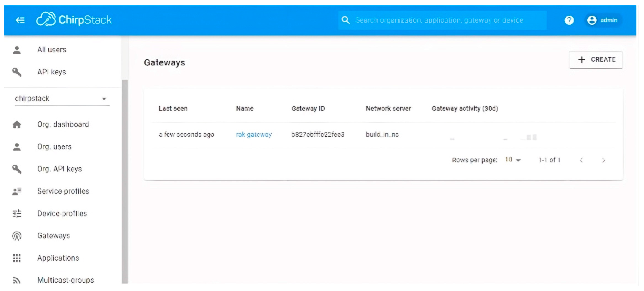Click the Org. dashboard home icon
The height and width of the screenshot is (291, 644).
(x=17, y=124)
